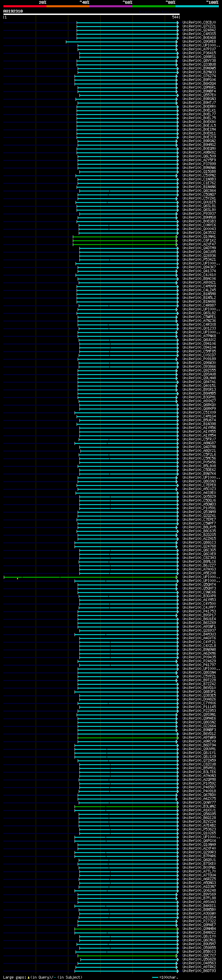Select hit label UniRef100_C4J410
The width and height of the screenshot is (222, 980).
(x=199, y=274)
